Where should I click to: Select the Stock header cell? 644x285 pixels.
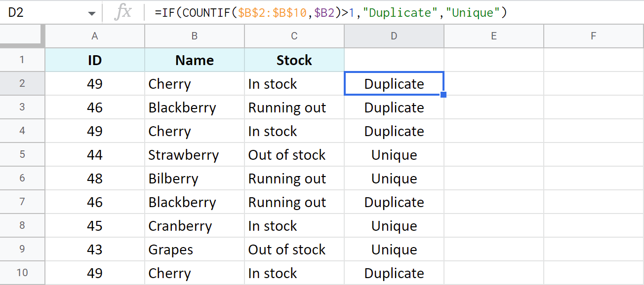pos(294,60)
